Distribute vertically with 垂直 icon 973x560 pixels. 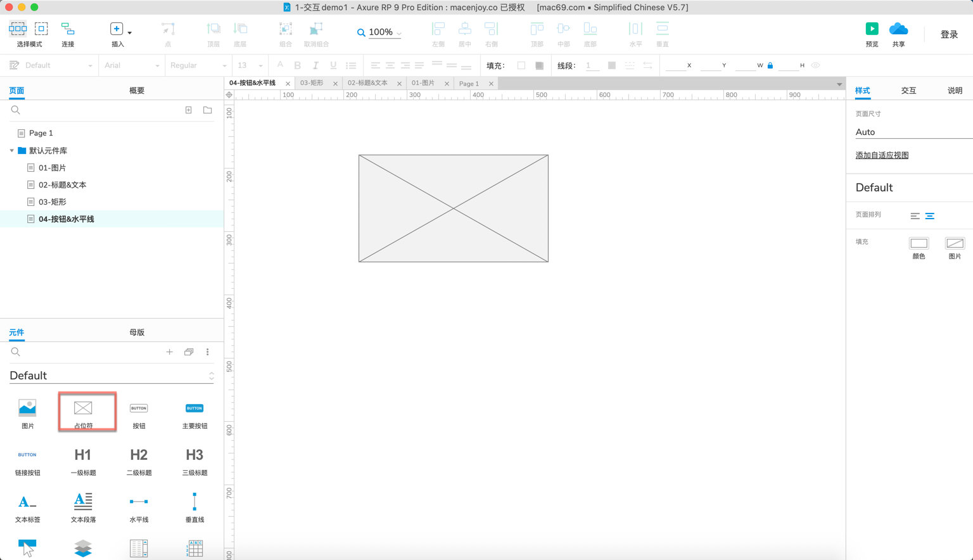[x=663, y=29]
